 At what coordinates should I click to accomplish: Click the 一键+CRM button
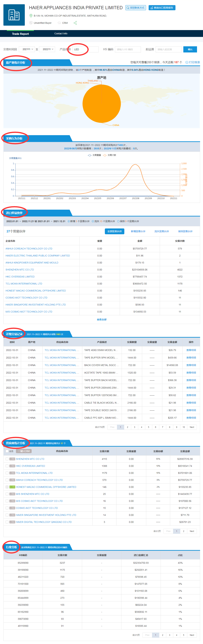(x=24, y=451)
